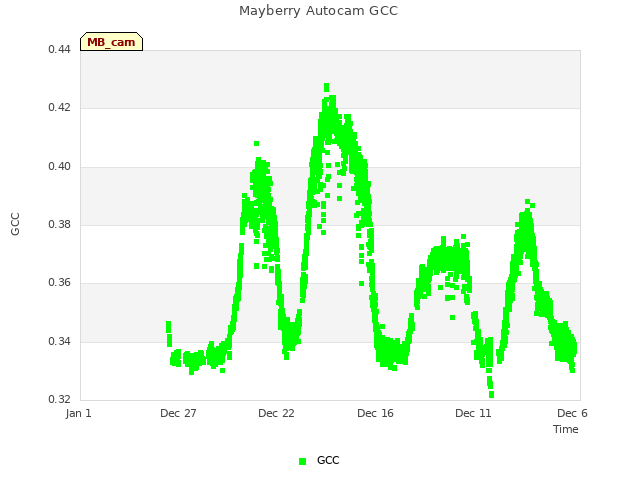
Task: Select the Dec 22 x-axis label
Action: [276, 413]
